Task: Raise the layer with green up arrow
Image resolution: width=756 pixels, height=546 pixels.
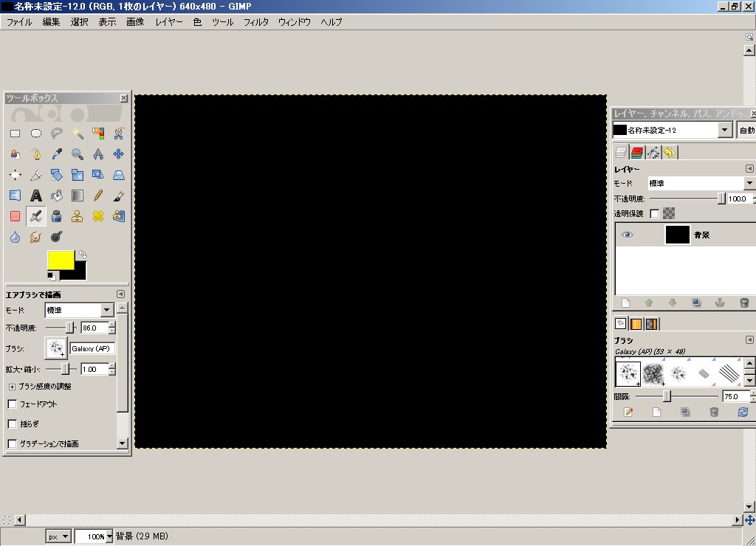Action: click(x=649, y=303)
